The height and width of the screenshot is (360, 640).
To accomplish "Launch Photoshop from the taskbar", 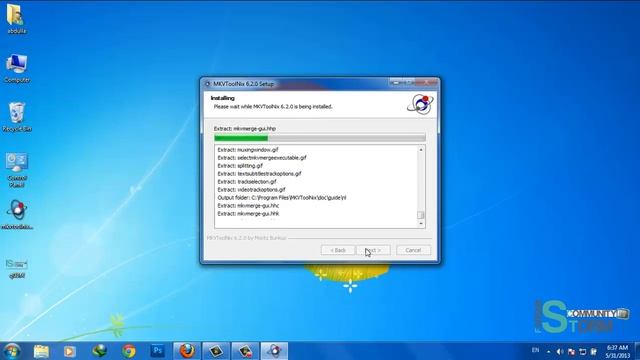I will (158, 351).
